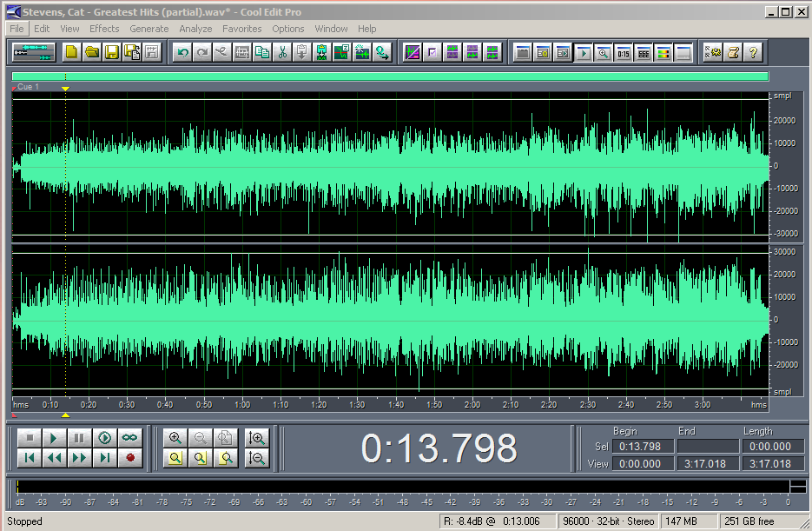The height and width of the screenshot is (531, 812).
Task: Zoom in horizontally on the waveform
Action: (x=175, y=438)
